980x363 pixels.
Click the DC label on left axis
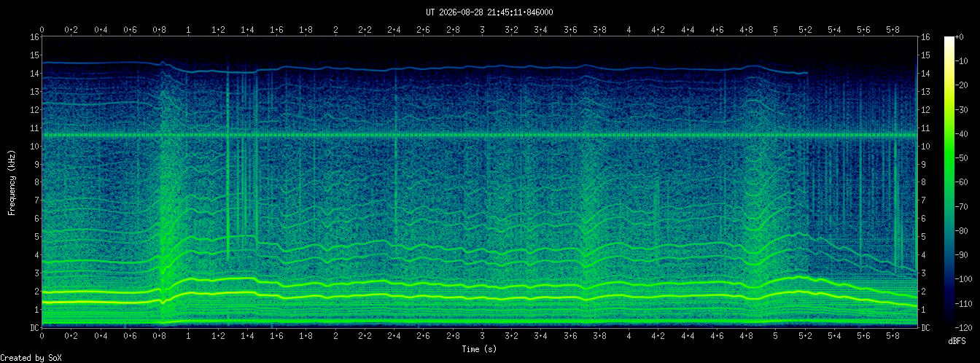[x=34, y=327]
